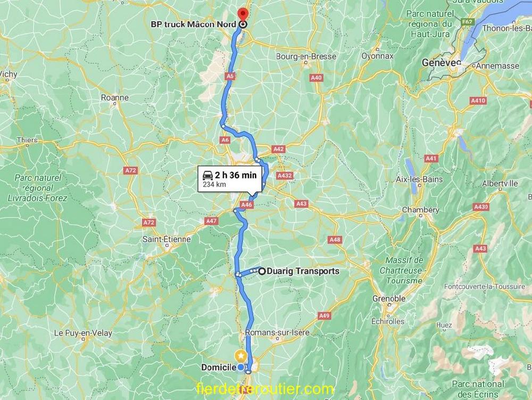Click the car icon in route bubble
This screenshot has height=400, width=532.
pyautogui.click(x=207, y=175)
